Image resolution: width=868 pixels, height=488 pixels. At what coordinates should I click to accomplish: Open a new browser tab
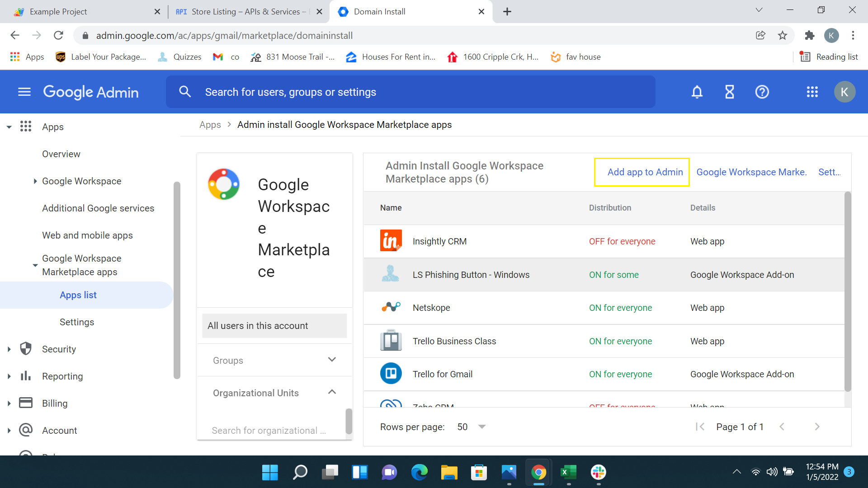(507, 12)
